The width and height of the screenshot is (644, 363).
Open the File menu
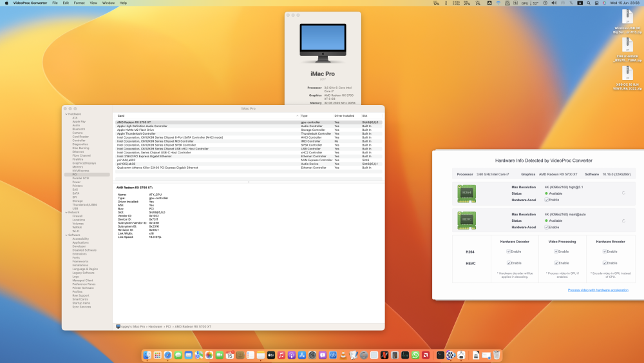(55, 3)
